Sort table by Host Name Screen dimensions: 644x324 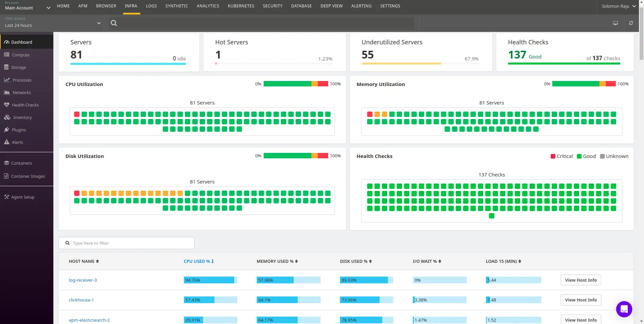[x=84, y=261]
